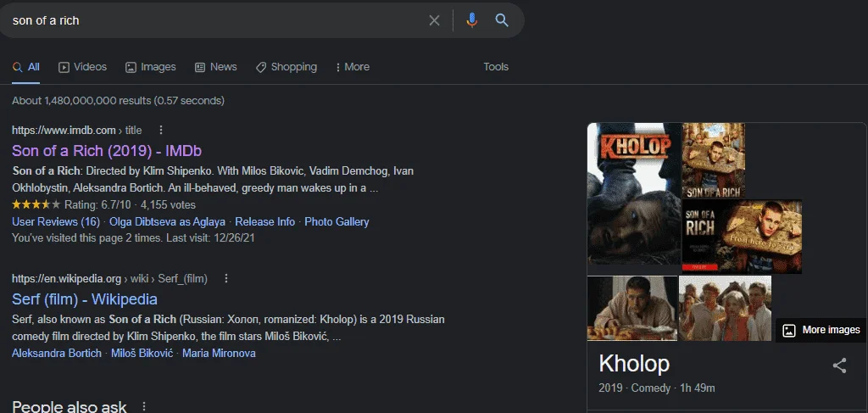
Task: Open options menu for the IMDb result
Action: coord(161,130)
